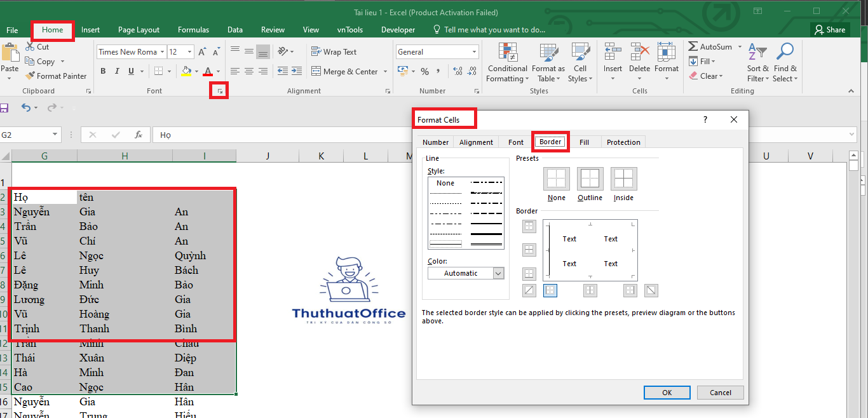
Task: Click the Insert cells icon
Action: (x=613, y=52)
